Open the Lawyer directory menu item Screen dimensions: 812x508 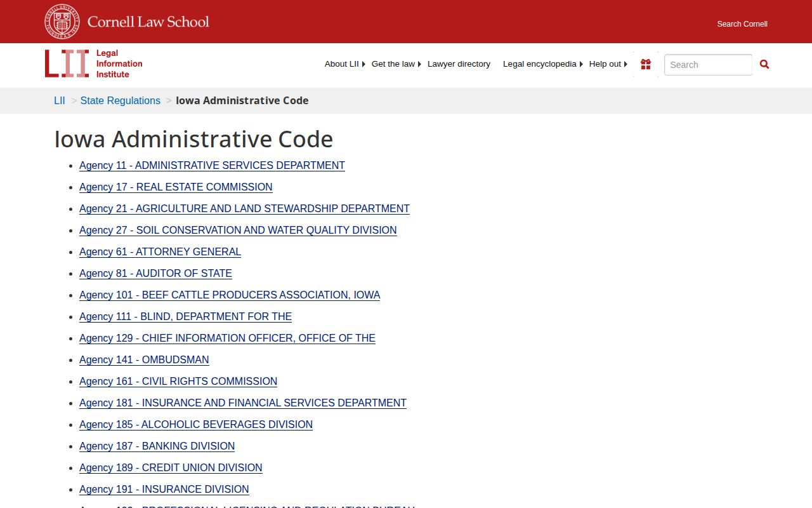point(459,64)
